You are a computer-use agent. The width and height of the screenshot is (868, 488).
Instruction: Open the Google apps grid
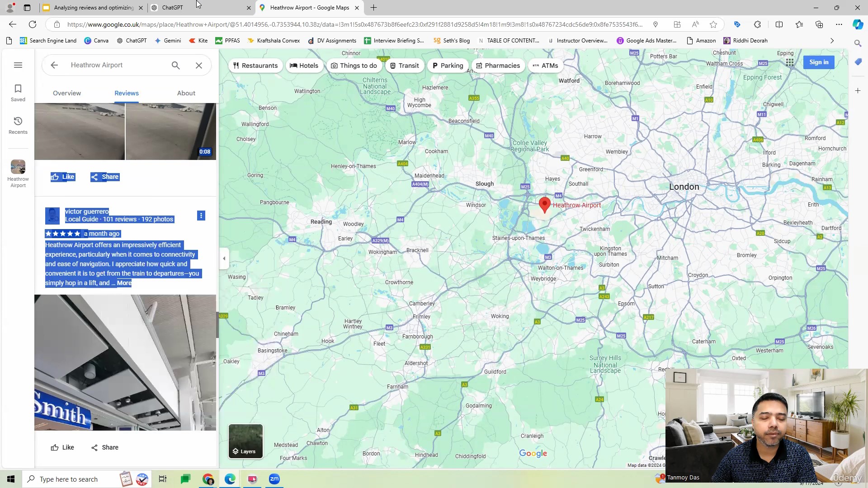[x=790, y=62]
